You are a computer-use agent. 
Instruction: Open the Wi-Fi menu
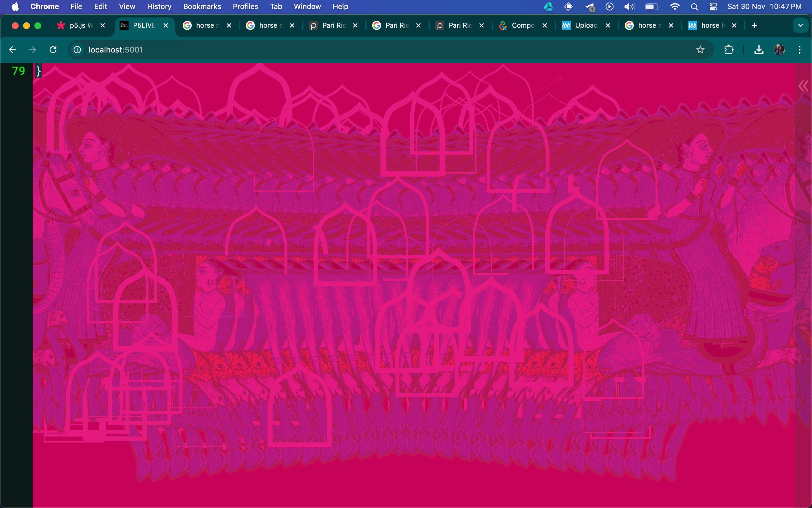pos(674,6)
